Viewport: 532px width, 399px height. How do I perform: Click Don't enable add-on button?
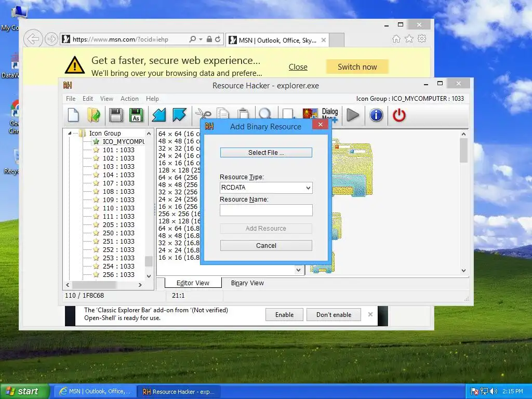coord(334,314)
